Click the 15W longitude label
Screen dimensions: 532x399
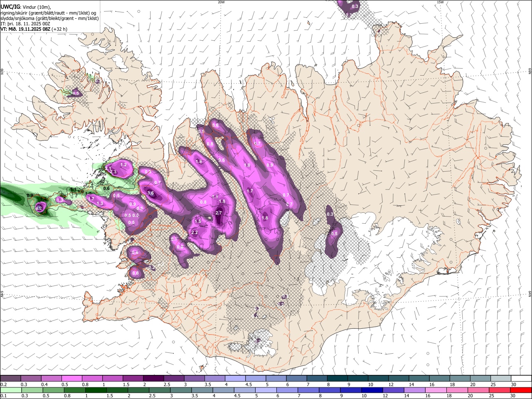click(x=440, y=2)
